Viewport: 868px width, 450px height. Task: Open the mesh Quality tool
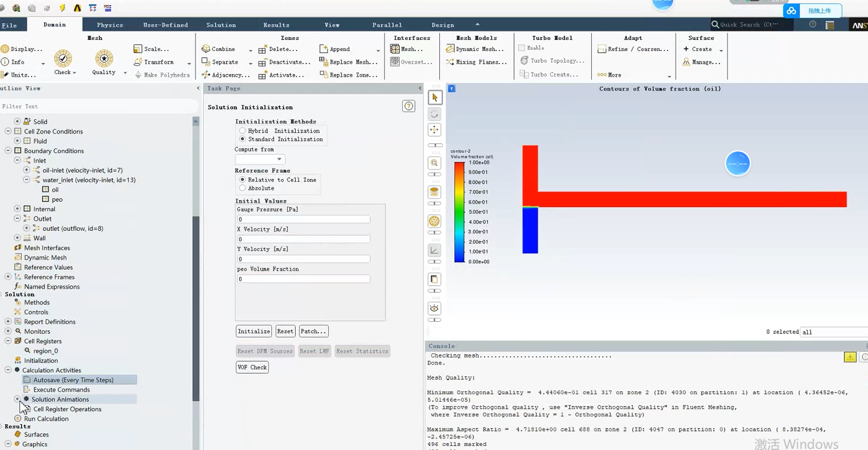tap(104, 62)
